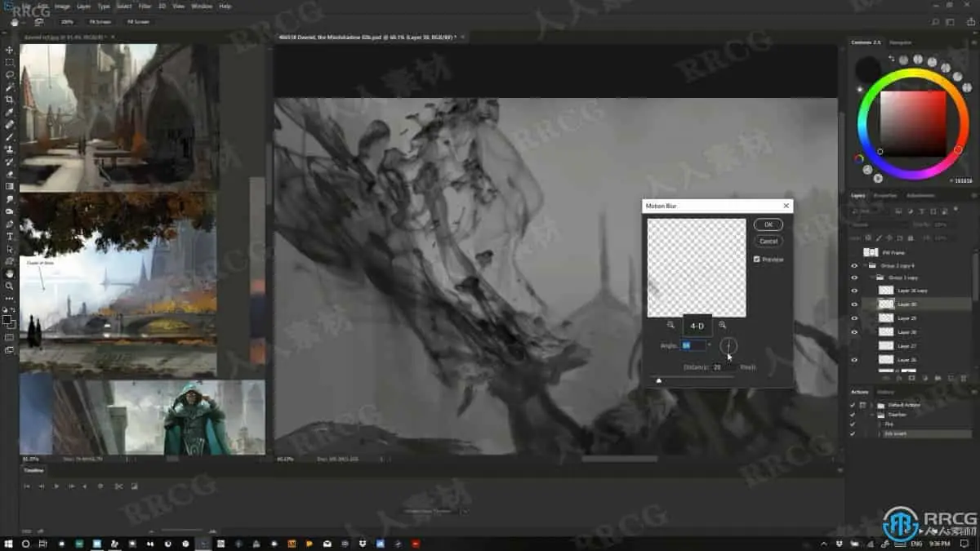The height and width of the screenshot is (551, 980).
Task: Open the layer filter kind dropdown
Action: pos(871,211)
